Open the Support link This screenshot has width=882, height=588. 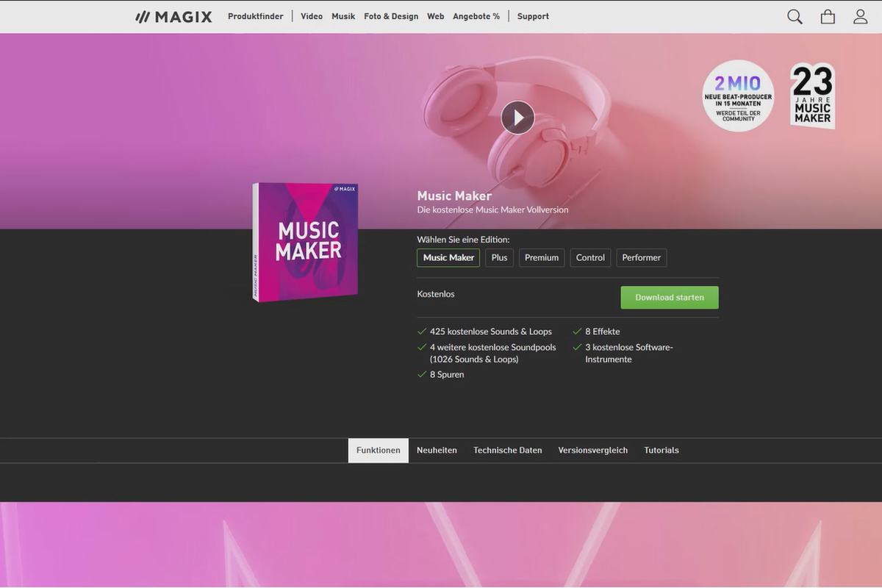pyautogui.click(x=533, y=16)
